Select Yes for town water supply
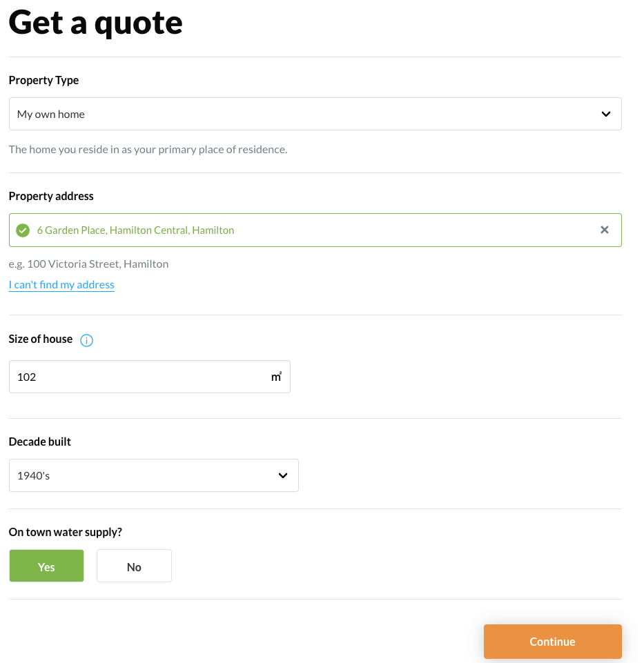 click(46, 566)
